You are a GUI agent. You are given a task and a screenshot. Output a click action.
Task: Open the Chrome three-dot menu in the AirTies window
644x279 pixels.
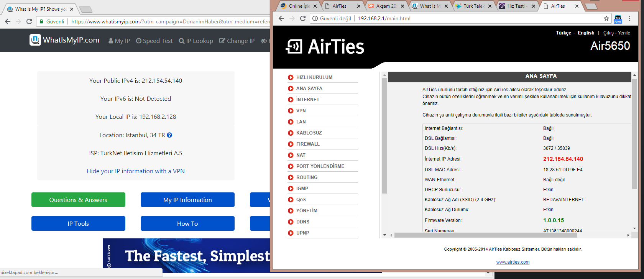629,18
